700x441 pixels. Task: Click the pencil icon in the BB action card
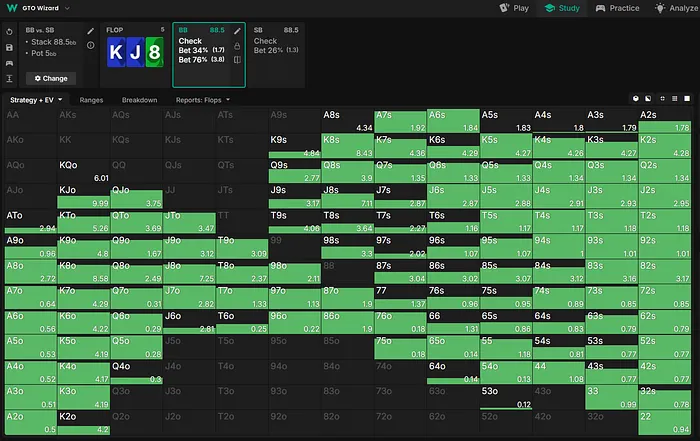point(238,31)
